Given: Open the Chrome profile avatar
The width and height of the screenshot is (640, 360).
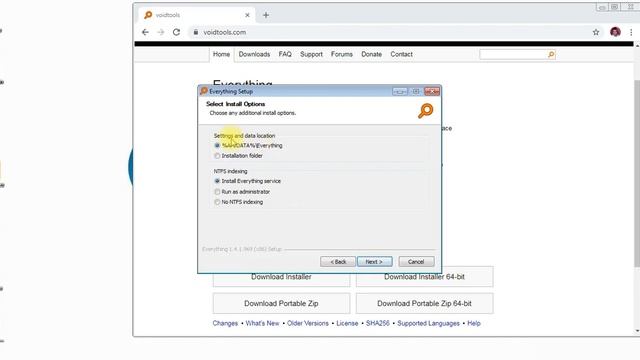Looking at the screenshot, I should tap(616, 32).
